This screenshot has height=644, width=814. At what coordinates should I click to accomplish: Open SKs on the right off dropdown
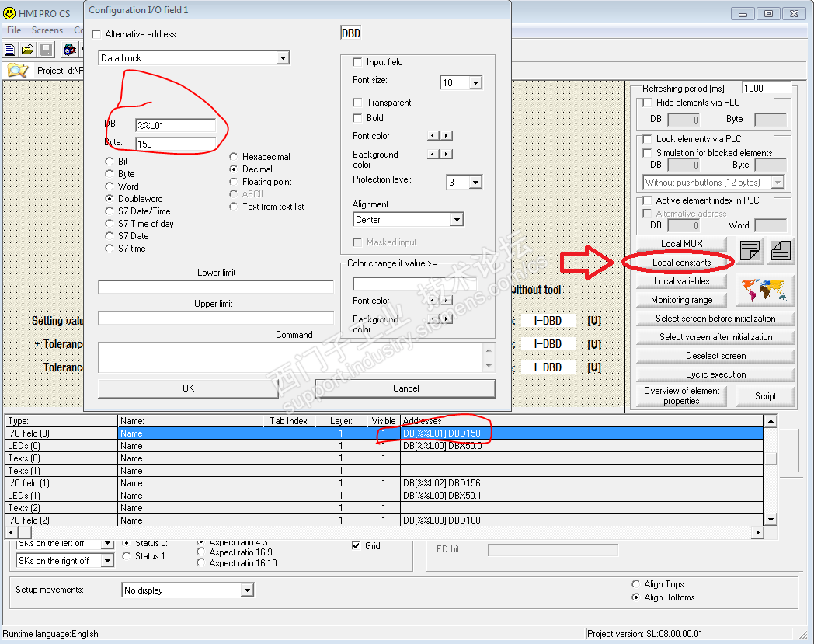[107, 561]
